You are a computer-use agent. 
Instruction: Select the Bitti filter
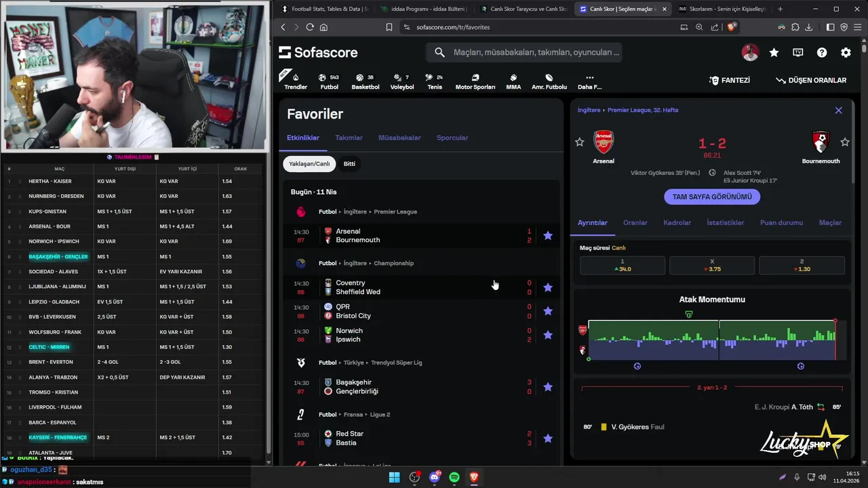349,163
